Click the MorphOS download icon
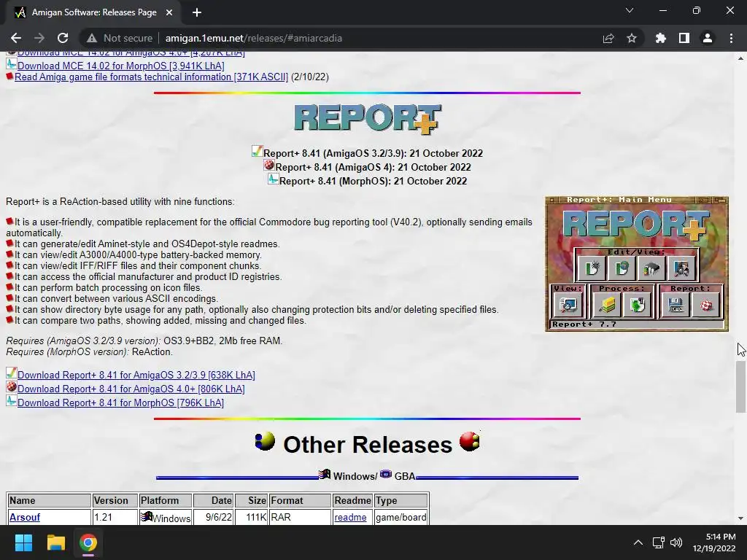This screenshot has height=560, width=747. (12, 401)
